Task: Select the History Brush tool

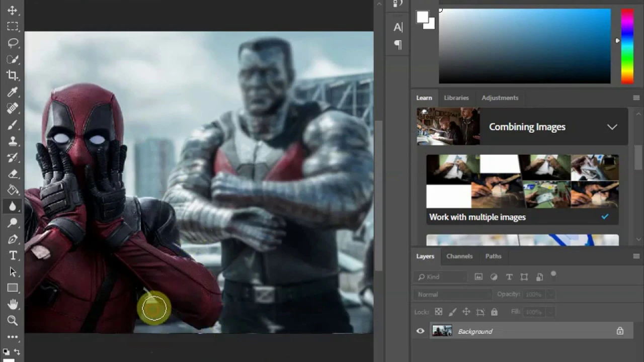Action: pos(13,157)
